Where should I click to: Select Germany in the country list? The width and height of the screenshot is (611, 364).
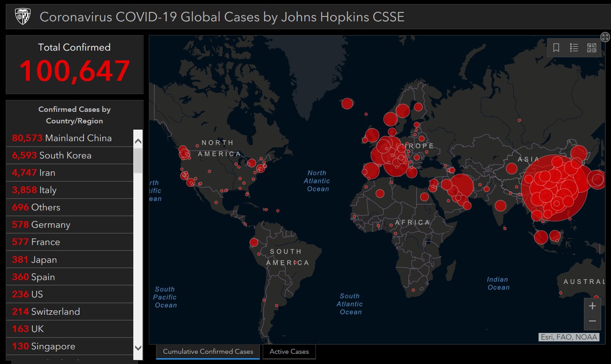tap(70, 225)
